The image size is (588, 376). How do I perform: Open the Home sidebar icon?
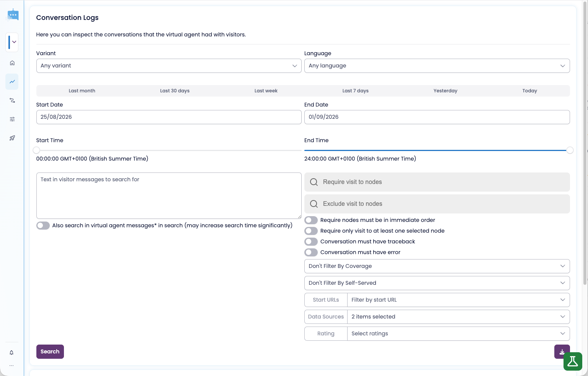pos(12,63)
